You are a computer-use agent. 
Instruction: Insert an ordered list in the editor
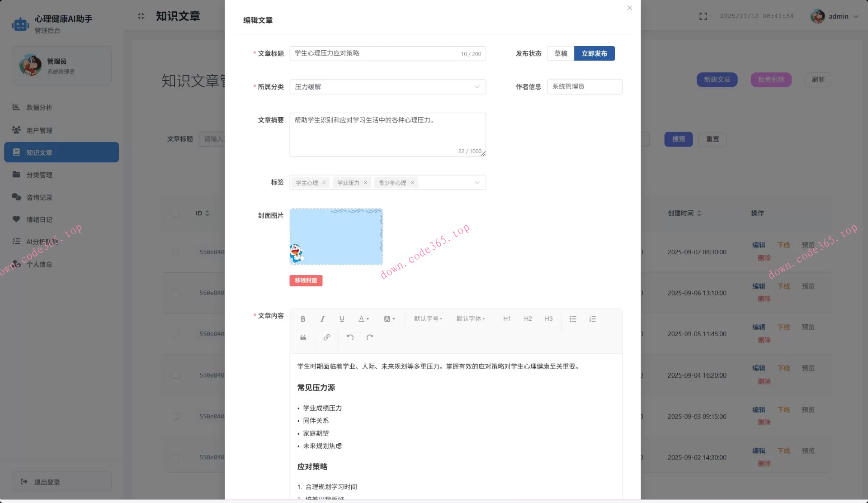(592, 319)
